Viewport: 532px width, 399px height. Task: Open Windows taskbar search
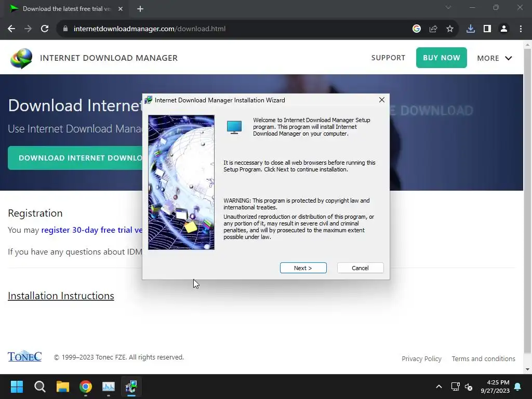pyautogui.click(x=39, y=387)
